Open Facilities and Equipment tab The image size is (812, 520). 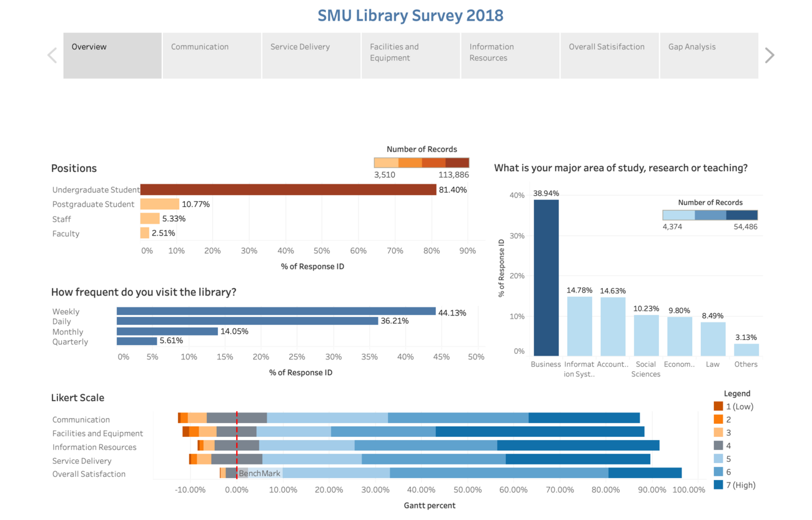tap(411, 56)
